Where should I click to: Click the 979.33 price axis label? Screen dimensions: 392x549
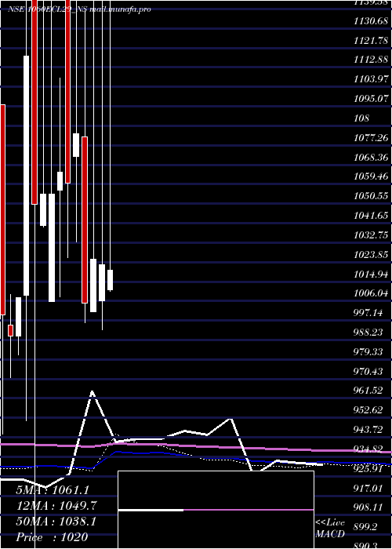(368, 351)
